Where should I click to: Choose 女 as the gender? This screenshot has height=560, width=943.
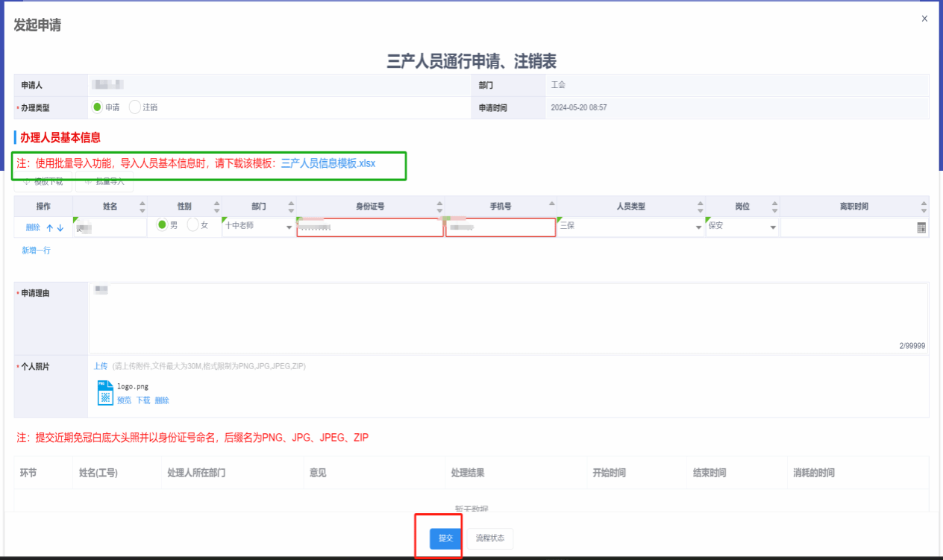click(192, 225)
